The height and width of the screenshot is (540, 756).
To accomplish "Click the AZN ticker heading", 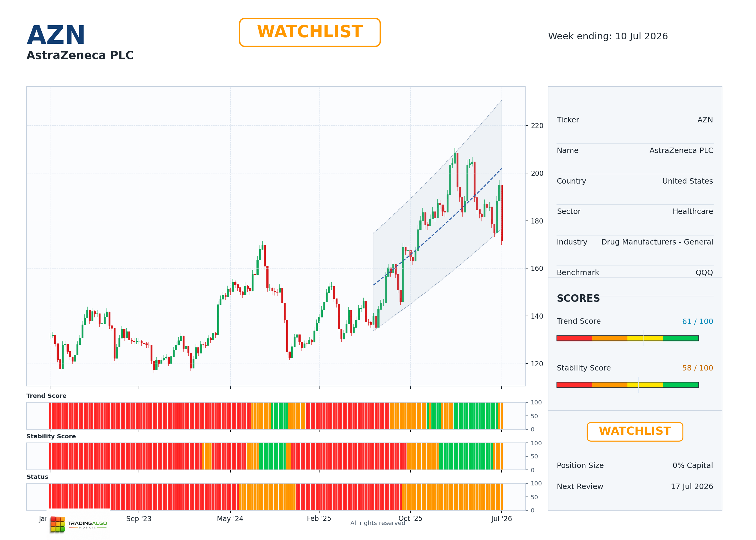I will (x=56, y=35).
